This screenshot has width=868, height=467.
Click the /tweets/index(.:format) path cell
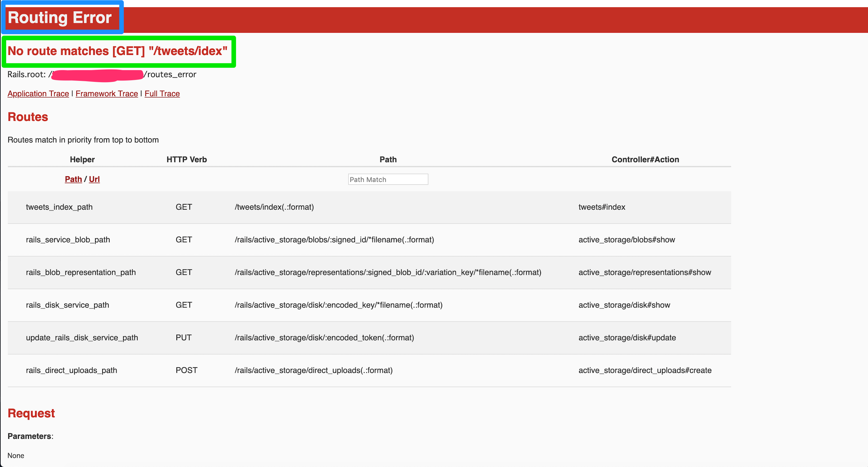(274, 207)
